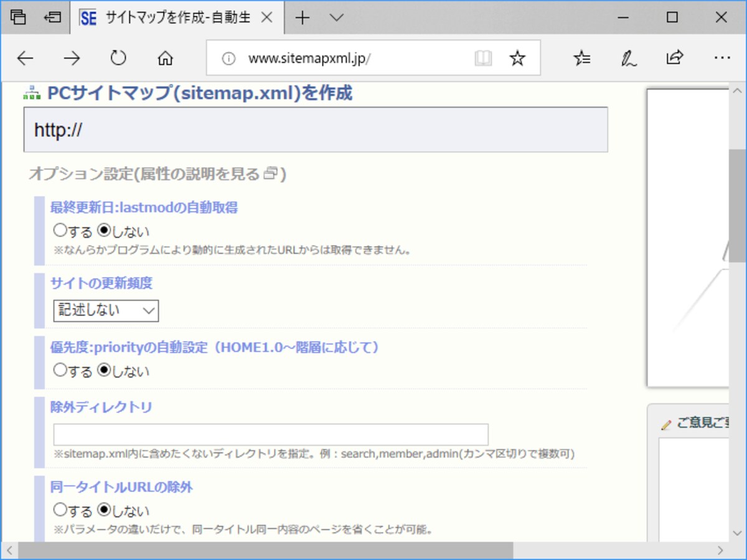This screenshot has width=747, height=560.
Task: Open the Favorites hub icon
Action: [x=582, y=58]
